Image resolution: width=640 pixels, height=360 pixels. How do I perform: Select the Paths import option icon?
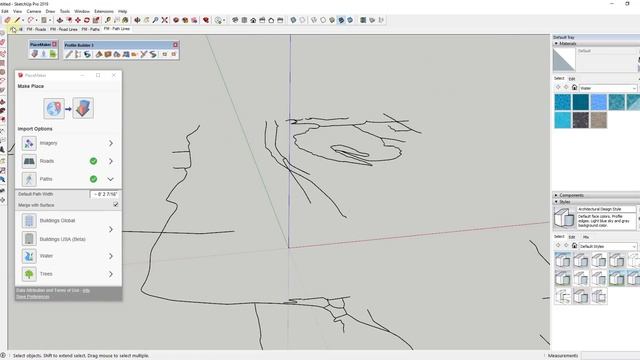click(29, 179)
